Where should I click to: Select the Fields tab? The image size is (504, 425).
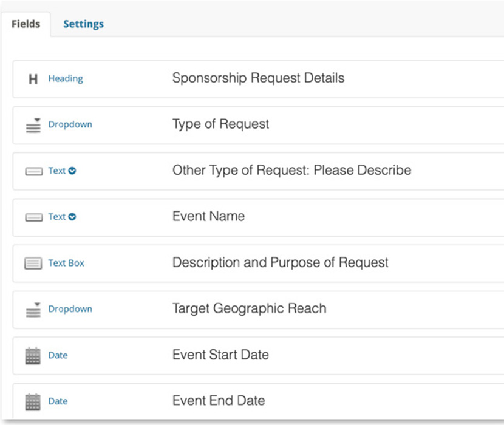(26, 24)
